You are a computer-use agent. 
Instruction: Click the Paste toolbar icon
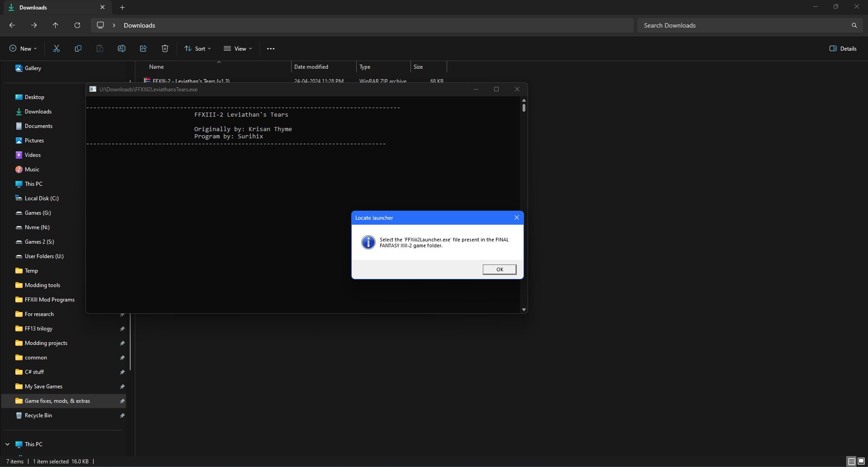coord(100,48)
